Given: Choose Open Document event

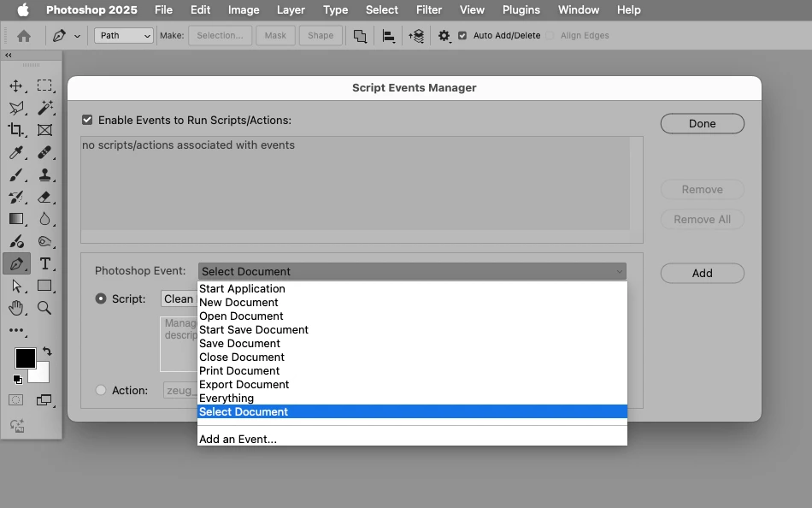Looking at the screenshot, I should (412, 316).
